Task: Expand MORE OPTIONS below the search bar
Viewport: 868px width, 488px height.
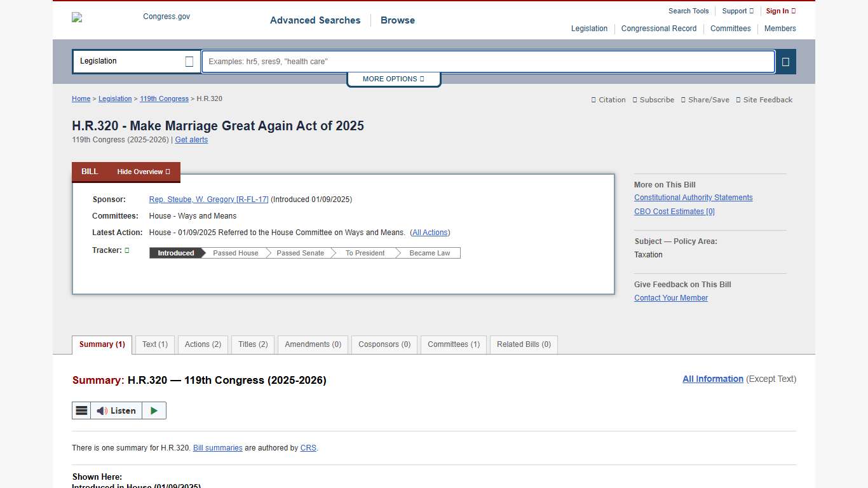Action: point(393,79)
